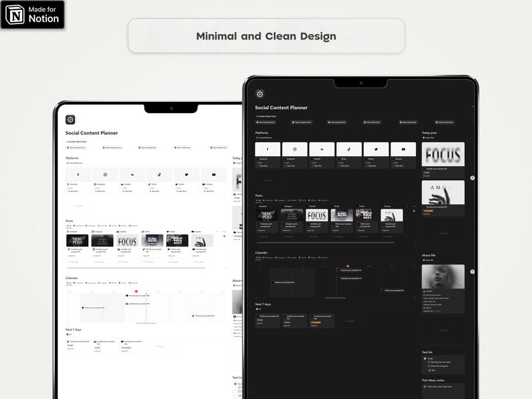Click New Facebook Post button in dark tablet
532x399 pixels.
pos(265,123)
